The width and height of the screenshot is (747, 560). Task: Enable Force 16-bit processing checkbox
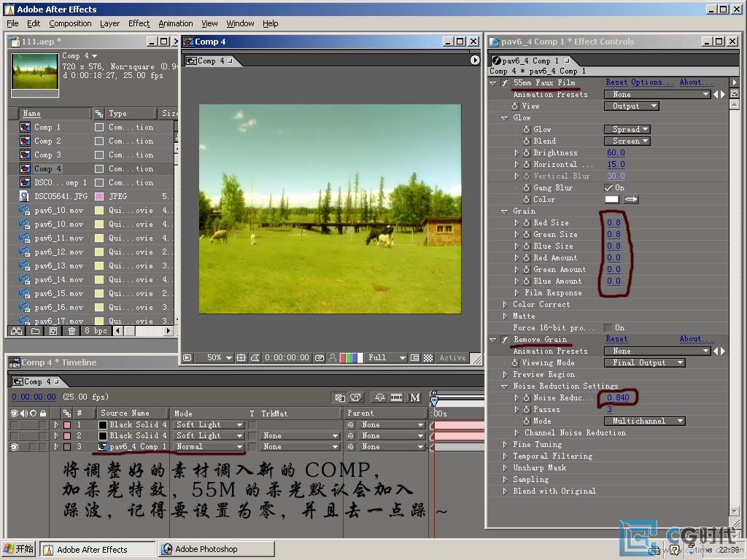[x=608, y=327]
